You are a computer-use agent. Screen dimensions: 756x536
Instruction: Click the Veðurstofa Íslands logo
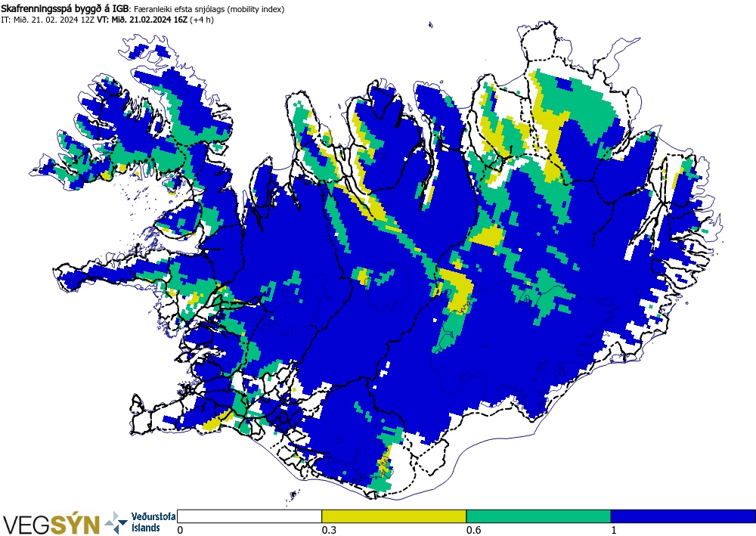[x=141, y=522]
